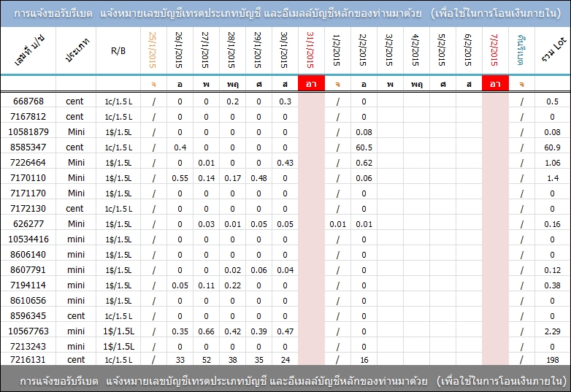This screenshot has width=571, height=392.
Task: Select account number 10581879
Action: pyautogui.click(x=28, y=131)
